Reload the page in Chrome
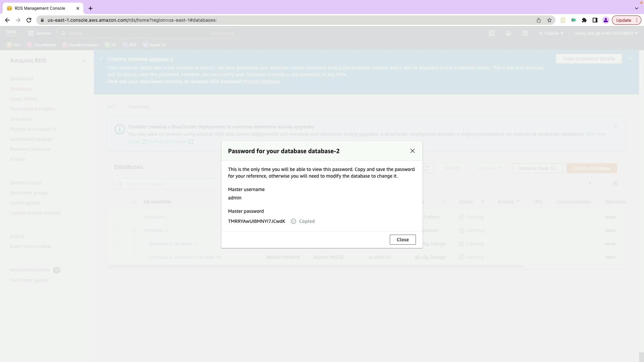 (29, 20)
